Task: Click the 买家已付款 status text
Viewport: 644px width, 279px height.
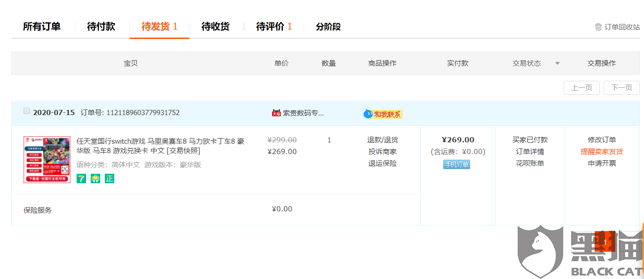Action: [530, 140]
